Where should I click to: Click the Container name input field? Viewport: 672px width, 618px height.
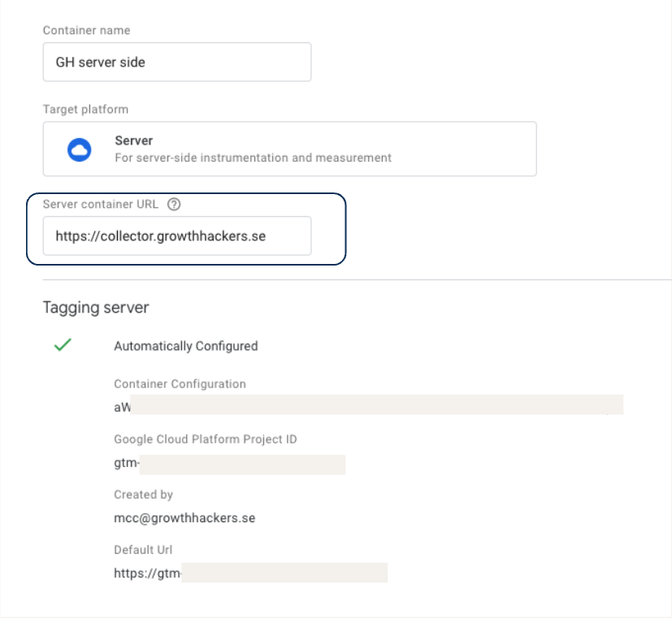[x=176, y=63]
